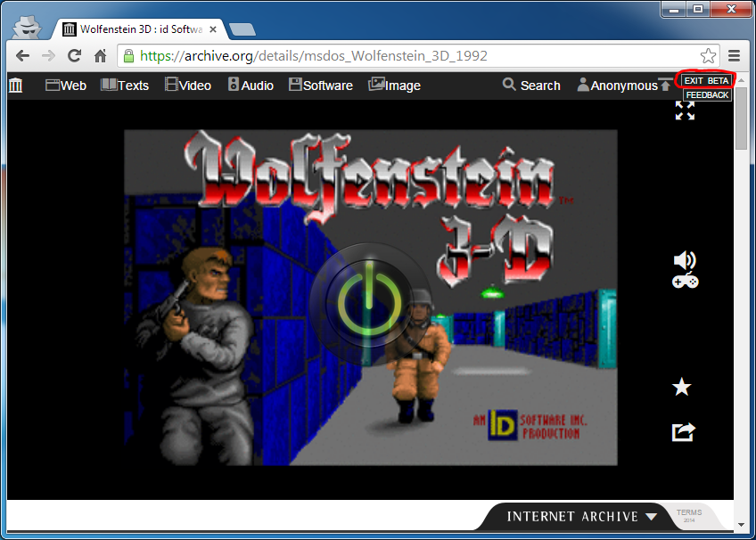
Task: Bookmark this page with the star
Action: click(708, 56)
